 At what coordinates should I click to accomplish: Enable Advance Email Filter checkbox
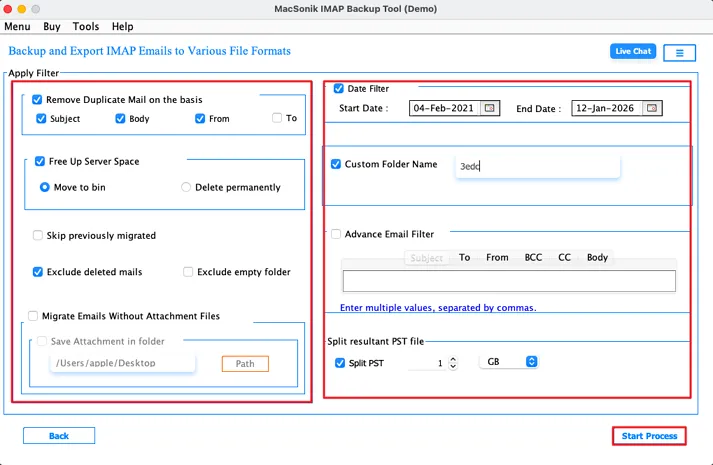(336, 234)
